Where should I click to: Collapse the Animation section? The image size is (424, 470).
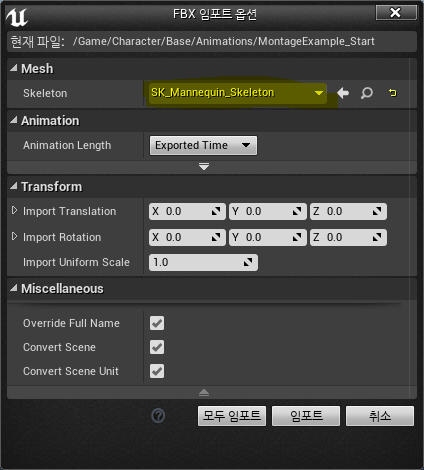click(x=13, y=120)
